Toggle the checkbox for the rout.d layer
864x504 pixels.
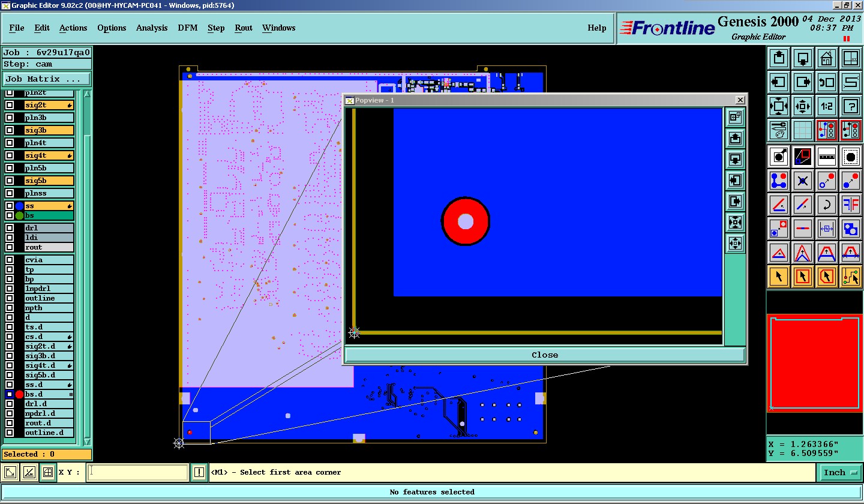click(x=10, y=423)
